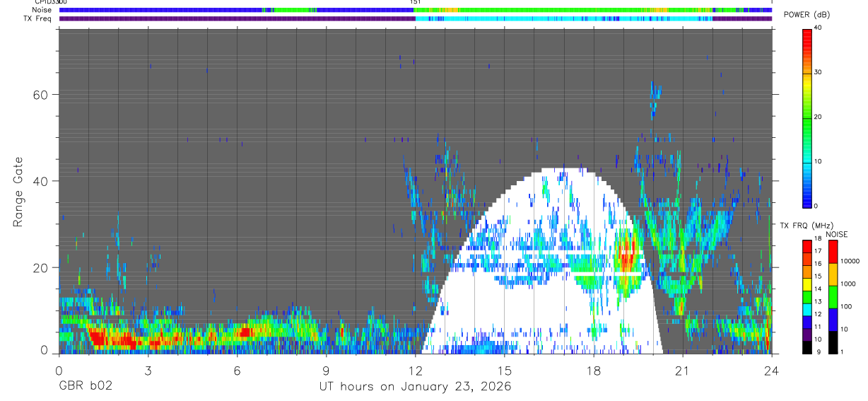Click the black bottom noise legend segment
The height and width of the screenshot is (401, 868).
point(833,342)
